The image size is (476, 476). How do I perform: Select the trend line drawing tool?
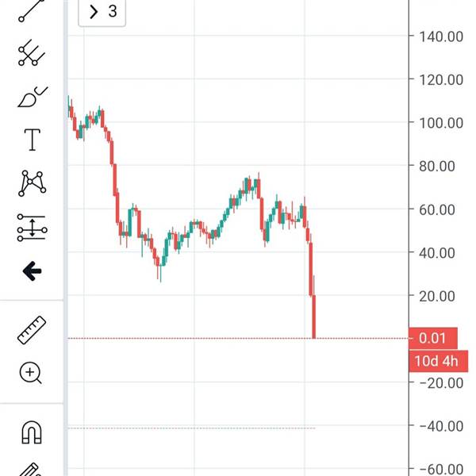pyautogui.click(x=32, y=10)
